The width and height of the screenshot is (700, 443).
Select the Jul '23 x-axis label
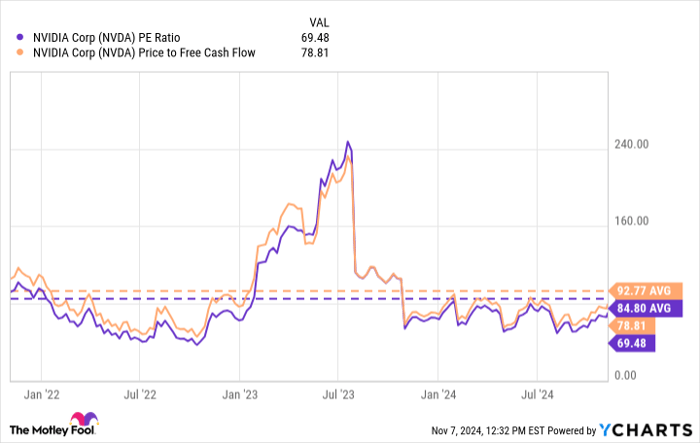coord(339,394)
